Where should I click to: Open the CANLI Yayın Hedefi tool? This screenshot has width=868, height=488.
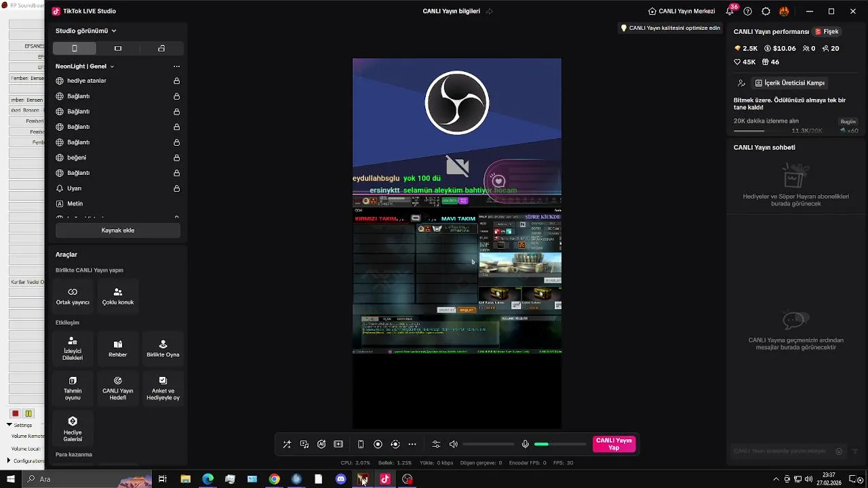(x=118, y=388)
